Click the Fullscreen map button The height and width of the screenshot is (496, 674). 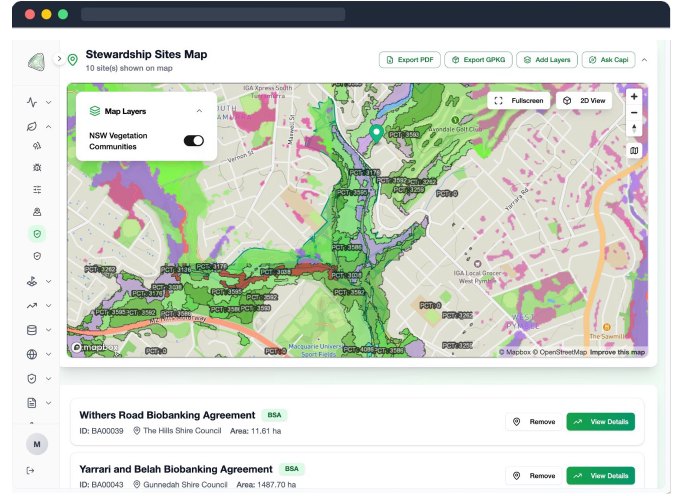coord(519,101)
